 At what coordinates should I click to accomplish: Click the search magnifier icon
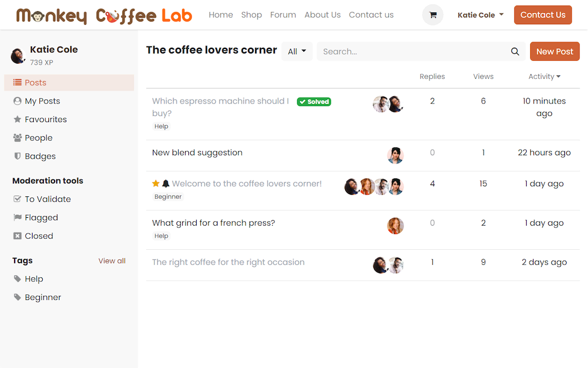515,51
